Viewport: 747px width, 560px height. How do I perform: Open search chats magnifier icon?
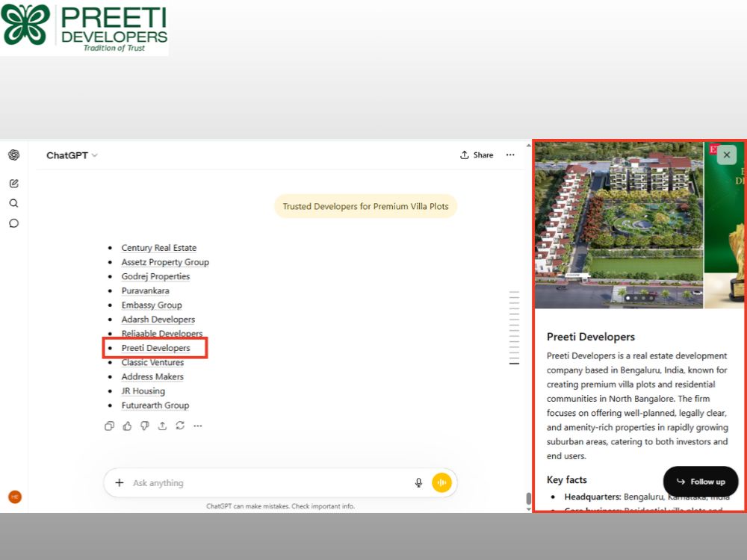pos(13,203)
